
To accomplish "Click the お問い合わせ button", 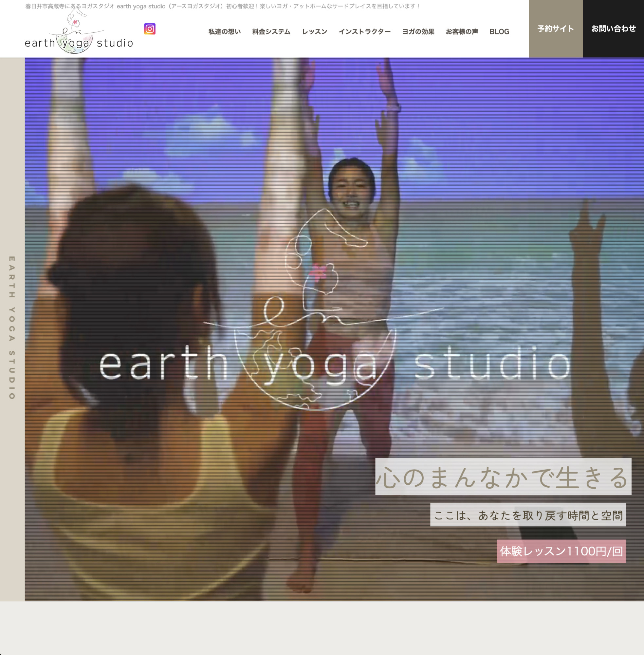I will tap(613, 29).
